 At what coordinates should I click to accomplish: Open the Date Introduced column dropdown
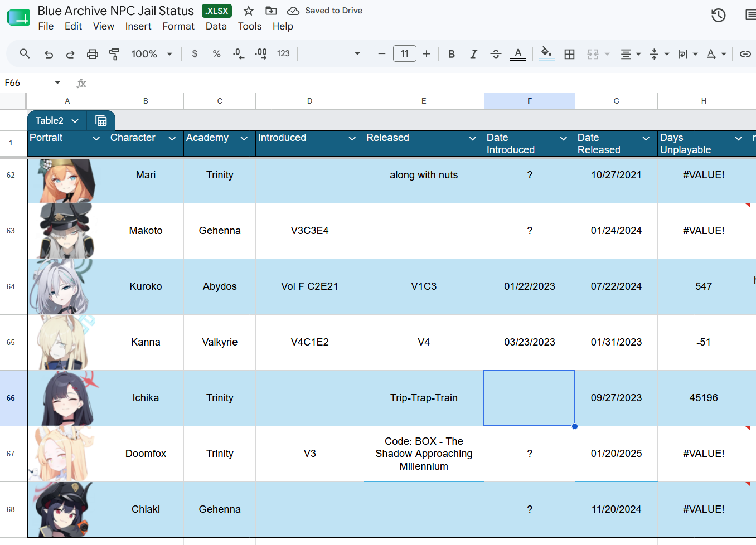[x=564, y=138]
